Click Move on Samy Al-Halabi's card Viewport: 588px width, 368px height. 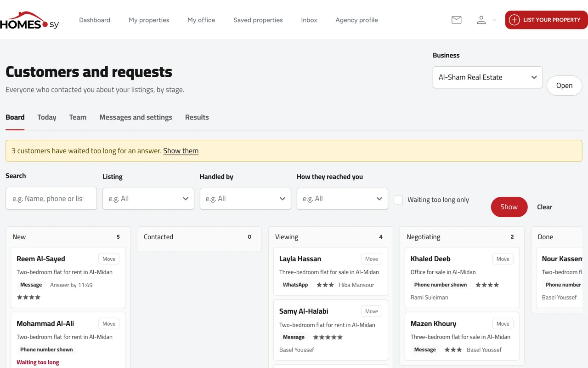coord(372,311)
